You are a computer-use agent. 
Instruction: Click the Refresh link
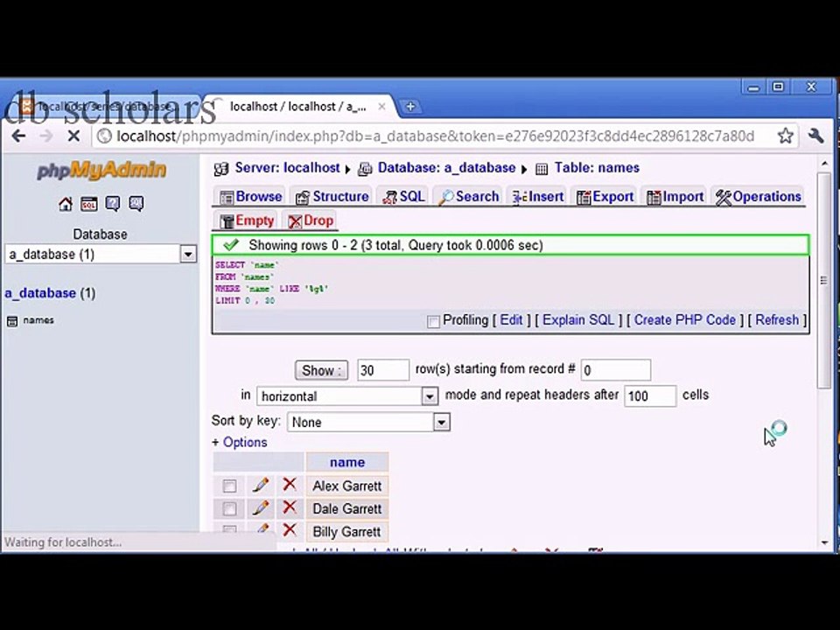click(777, 320)
